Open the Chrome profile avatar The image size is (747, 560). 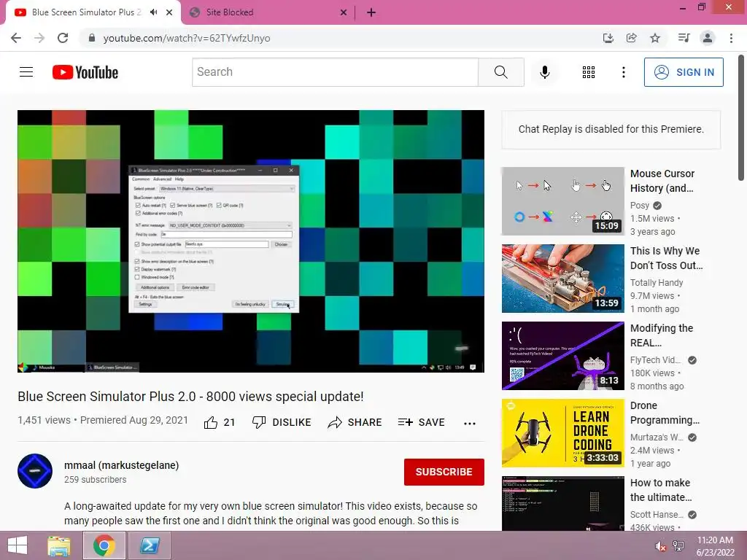coord(708,38)
